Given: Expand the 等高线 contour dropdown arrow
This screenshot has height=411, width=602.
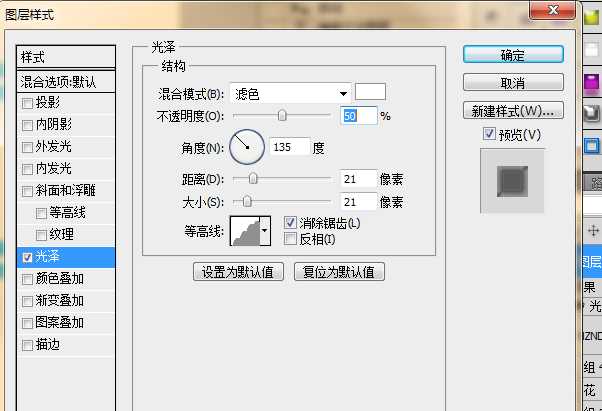Looking at the screenshot, I should pyautogui.click(x=265, y=231).
